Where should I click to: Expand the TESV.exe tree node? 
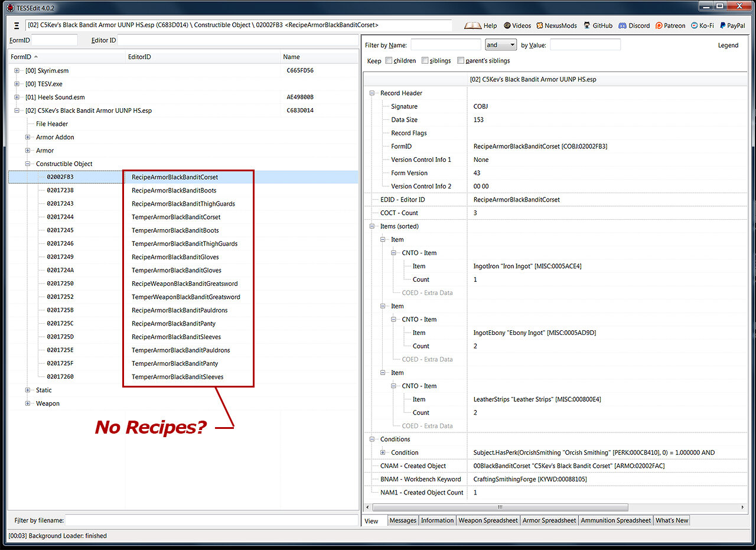click(x=17, y=84)
